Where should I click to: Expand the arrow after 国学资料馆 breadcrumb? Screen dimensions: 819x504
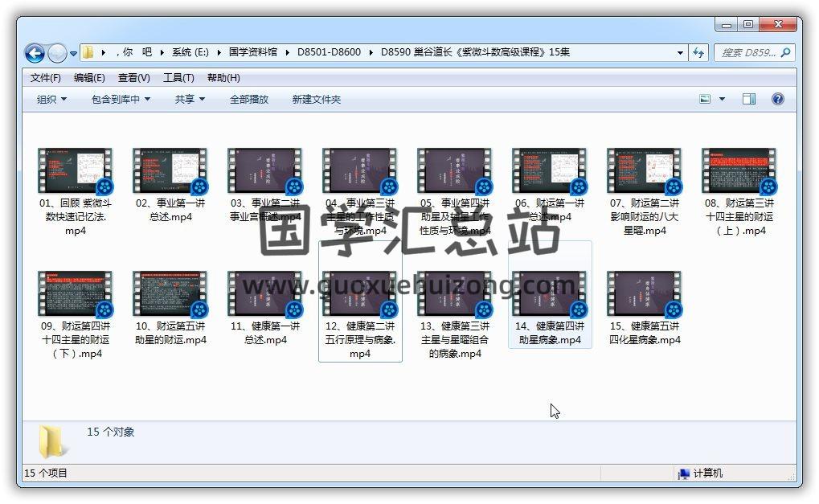(x=287, y=52)
